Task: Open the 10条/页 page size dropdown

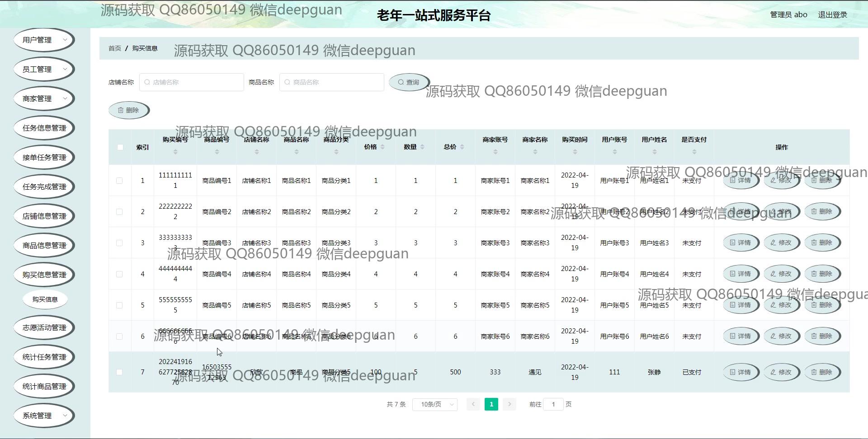Action: [x=434, y=404]
